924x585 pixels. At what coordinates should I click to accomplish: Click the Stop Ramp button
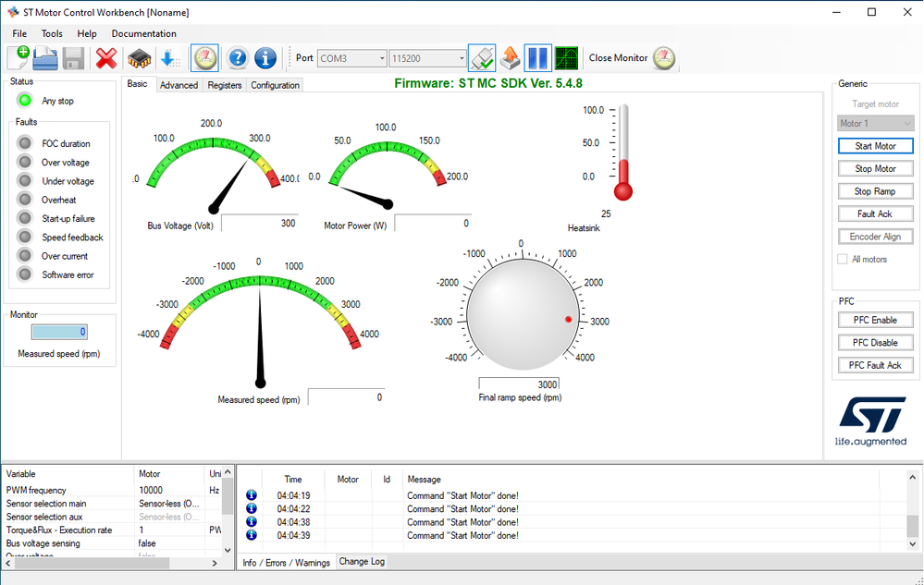pyautogui.click(x=876, y=191)
